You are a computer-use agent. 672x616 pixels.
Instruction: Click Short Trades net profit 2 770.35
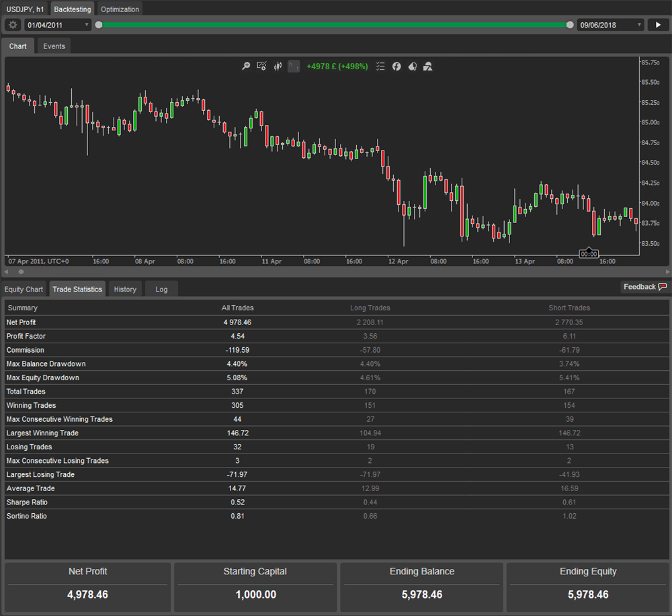pos(569,322)
